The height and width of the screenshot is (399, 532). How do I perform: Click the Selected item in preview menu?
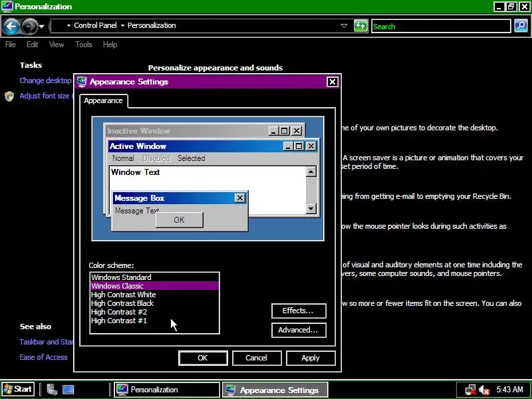[x=192, y=158]
